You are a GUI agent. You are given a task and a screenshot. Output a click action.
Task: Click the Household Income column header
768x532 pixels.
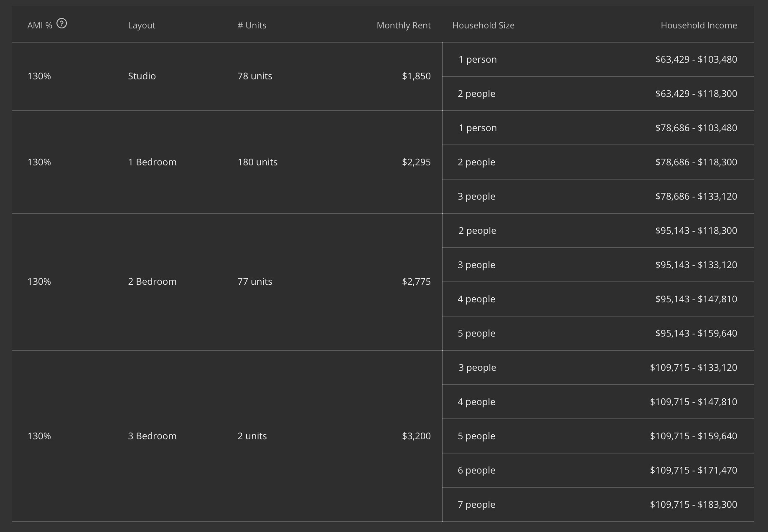click(x=698, y=25)
